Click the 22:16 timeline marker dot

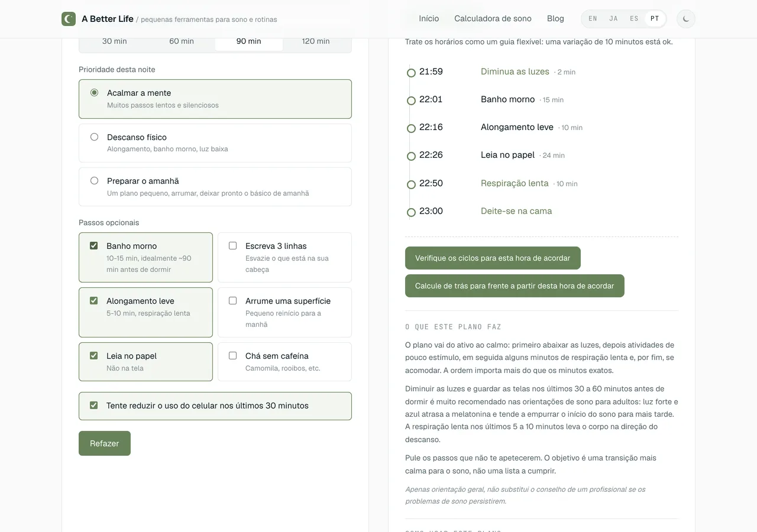coord(411,128)
